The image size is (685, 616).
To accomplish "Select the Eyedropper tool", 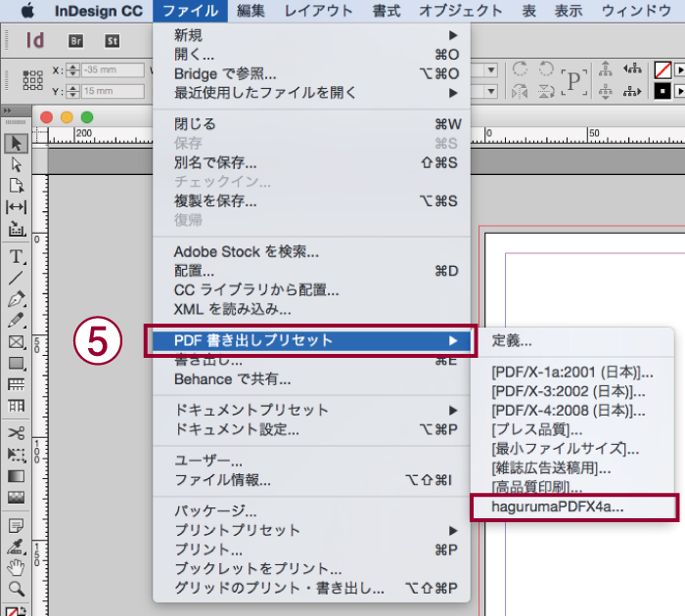I will point(17,547).
